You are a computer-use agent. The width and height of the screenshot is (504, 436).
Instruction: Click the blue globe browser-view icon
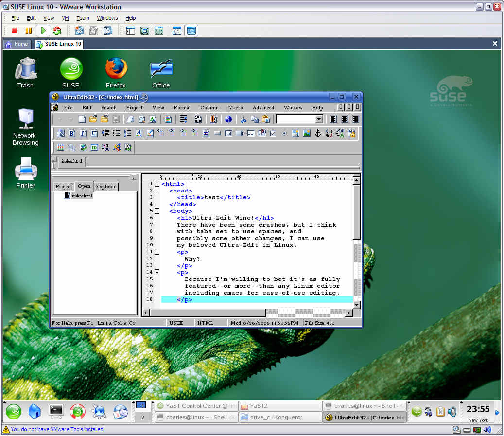[x=228, y=119]
